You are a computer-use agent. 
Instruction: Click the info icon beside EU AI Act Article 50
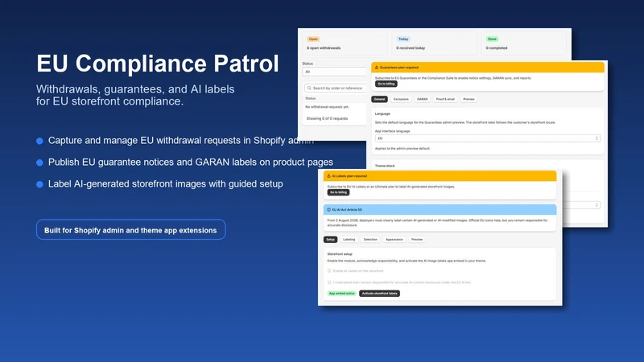click(328, 210)
